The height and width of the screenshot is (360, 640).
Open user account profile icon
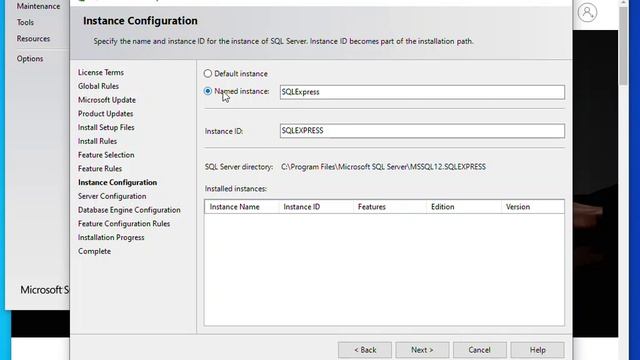(587, 13)
